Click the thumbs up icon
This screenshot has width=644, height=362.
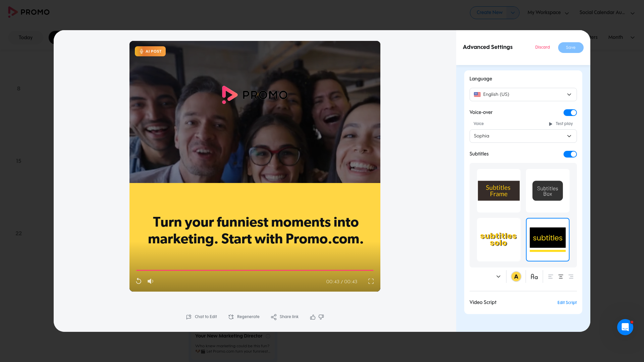click(x=313, y=317)
